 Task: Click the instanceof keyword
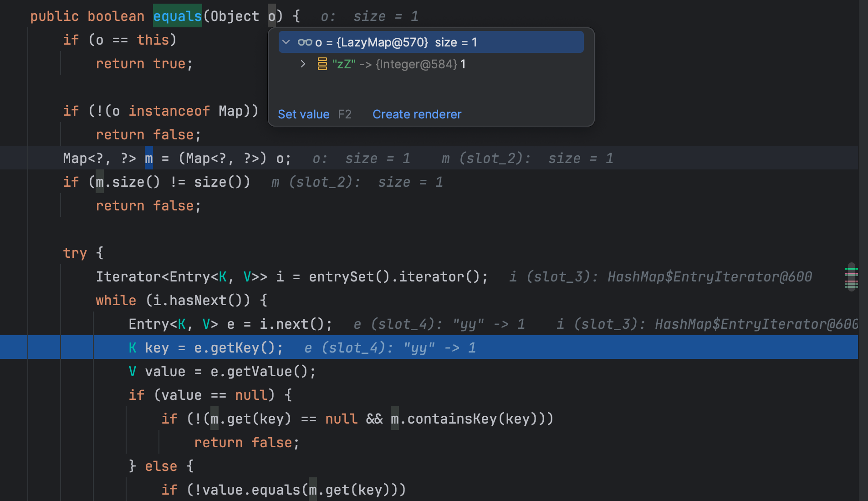(169, 111)
